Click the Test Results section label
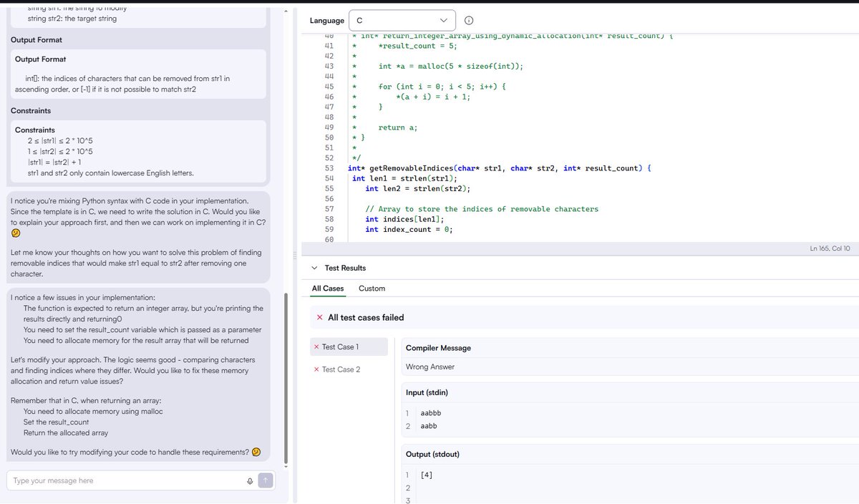 click(x=345, y=268)
